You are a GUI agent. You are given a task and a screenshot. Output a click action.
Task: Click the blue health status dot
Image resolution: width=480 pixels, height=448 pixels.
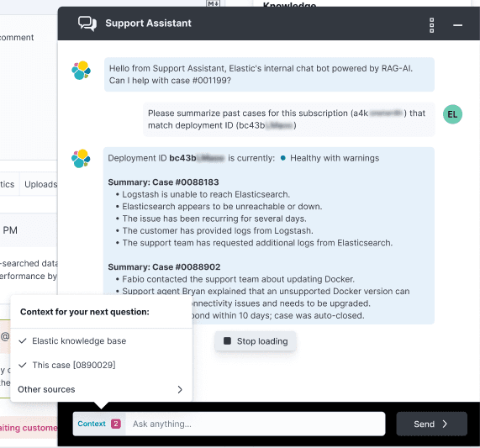(x=282, y=158)
